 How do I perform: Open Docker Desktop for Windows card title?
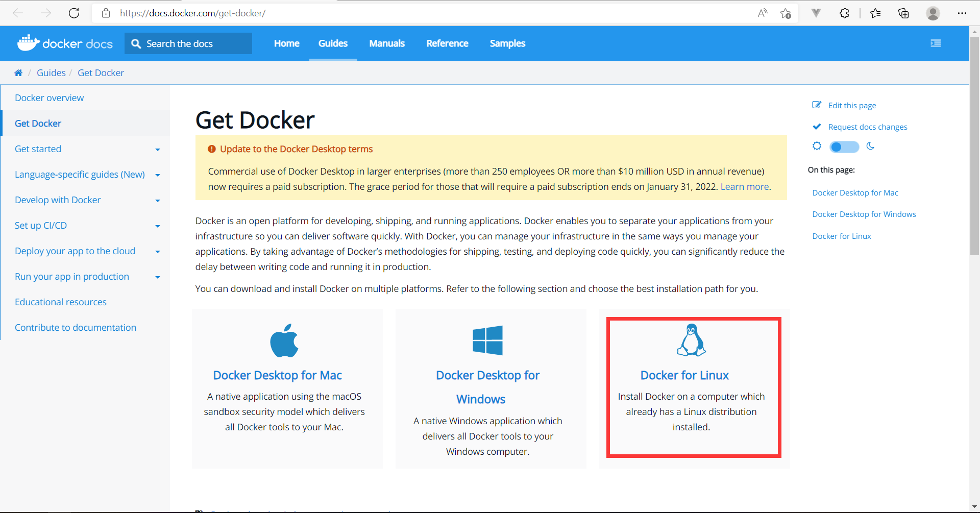487,387
